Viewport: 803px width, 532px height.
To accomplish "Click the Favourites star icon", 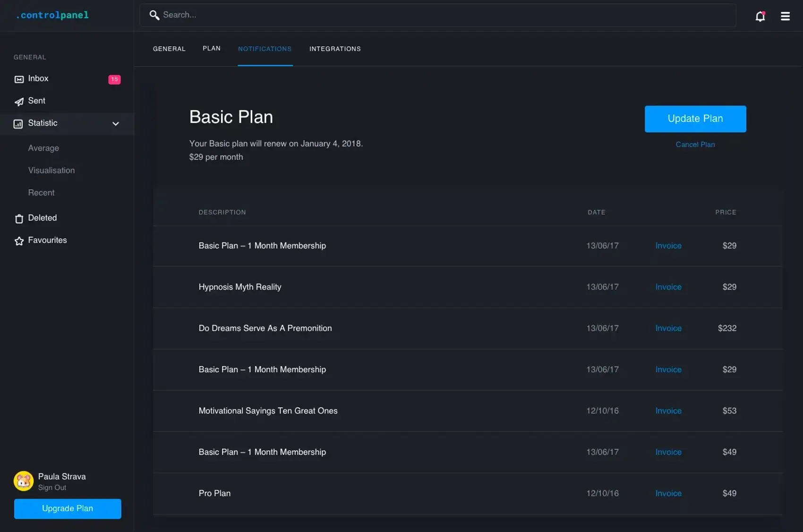I will [x=19, y=241].
